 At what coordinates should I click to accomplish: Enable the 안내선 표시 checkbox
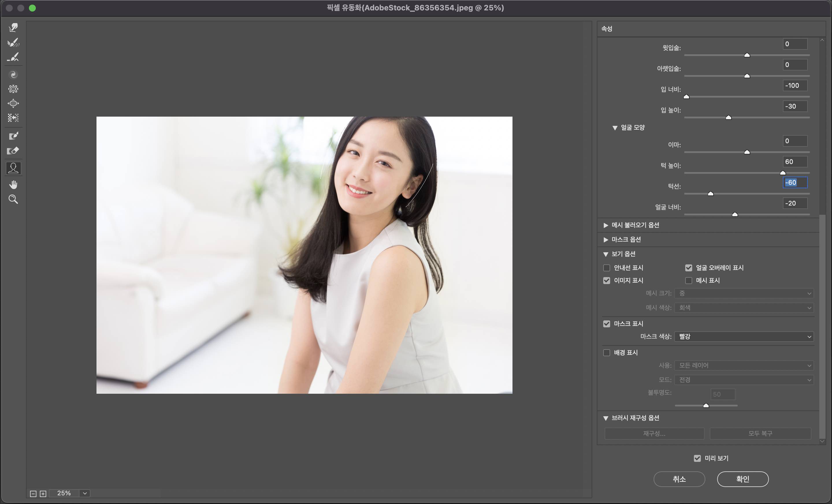pyautogui.click(x=606, y=268)
